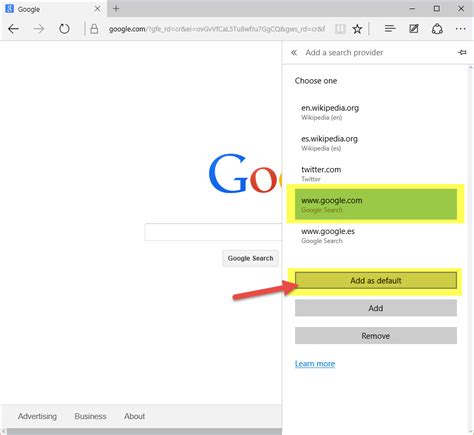Click the Google tab favicon

(10, 9)
